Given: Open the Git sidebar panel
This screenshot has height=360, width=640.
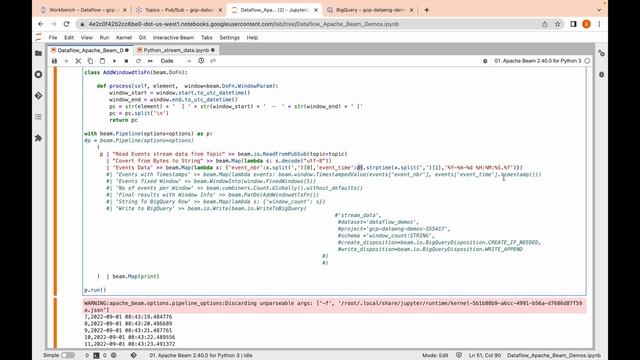Looking at the screenshot, I should (38, 96).
